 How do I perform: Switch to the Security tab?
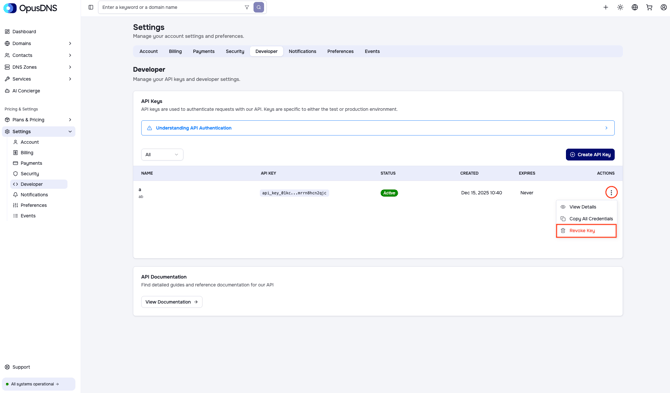tap(235, 51)
